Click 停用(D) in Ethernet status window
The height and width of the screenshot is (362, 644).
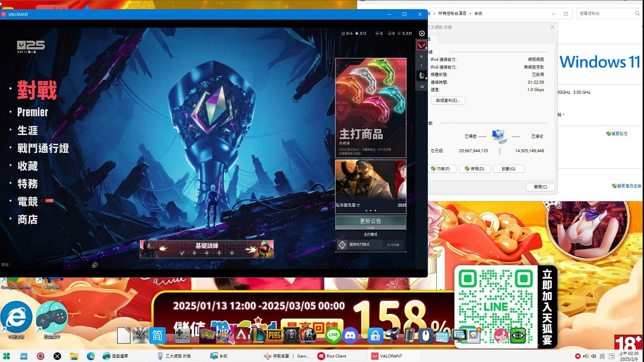[474, 169]
